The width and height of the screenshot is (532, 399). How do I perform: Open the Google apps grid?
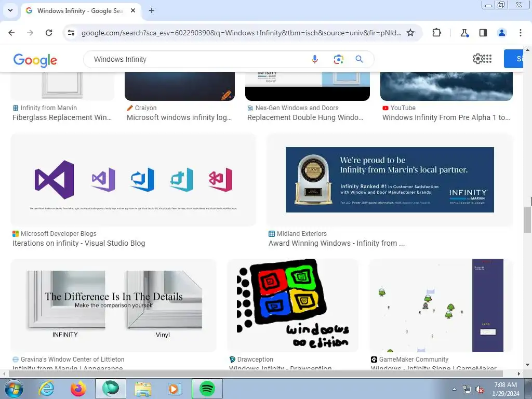pos(487,59)
